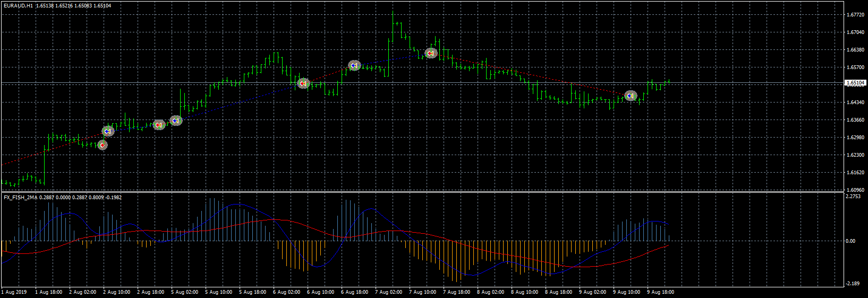Click the EURAUD,H1 chart title text
Image resolution: width=868 pixels, height=298 pixels.
point(18,5)
